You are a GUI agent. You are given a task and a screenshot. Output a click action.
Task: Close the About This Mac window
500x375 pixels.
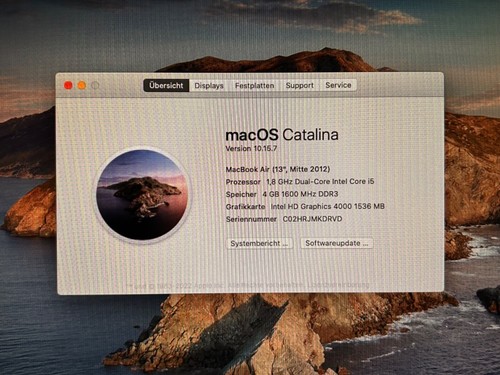tap(68, 85)
